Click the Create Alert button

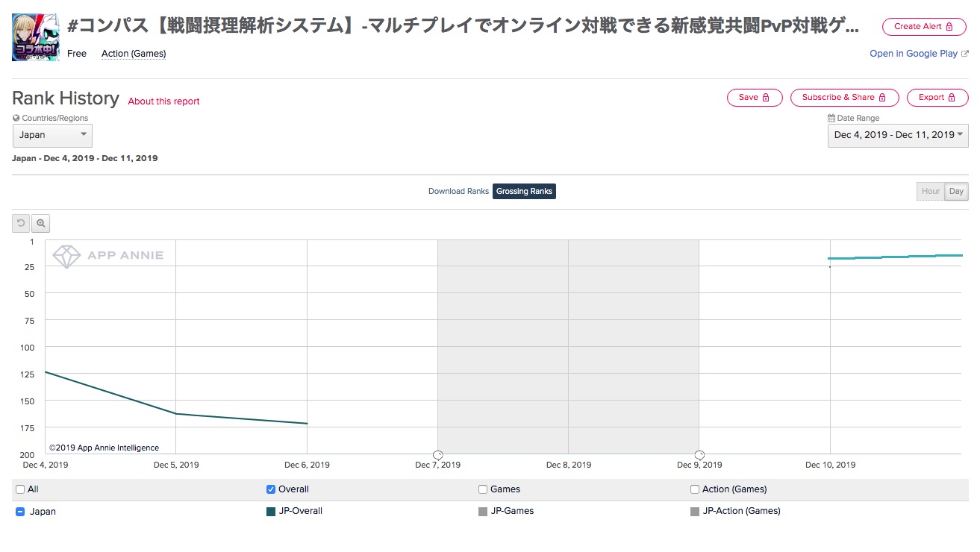click(x=925, y=26)
